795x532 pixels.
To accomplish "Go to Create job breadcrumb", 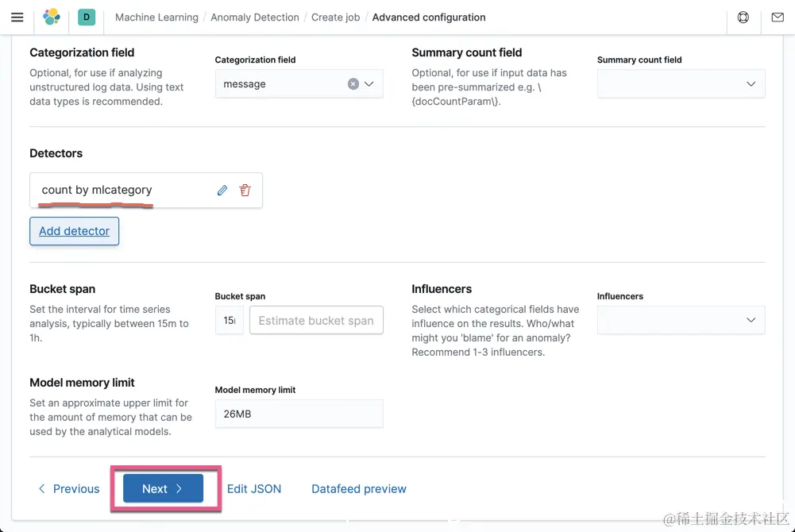I will tap(335, 17).
